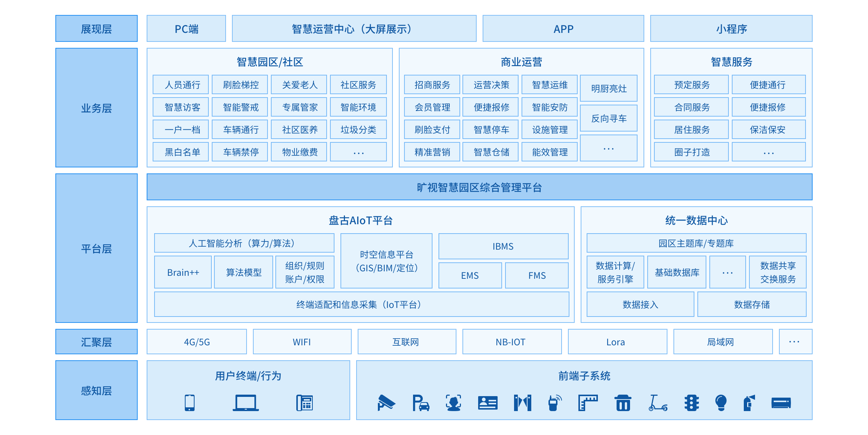This screenshot has height=435, width=868.
Task: Click the desk telephone icon
Action: point(305,403)
